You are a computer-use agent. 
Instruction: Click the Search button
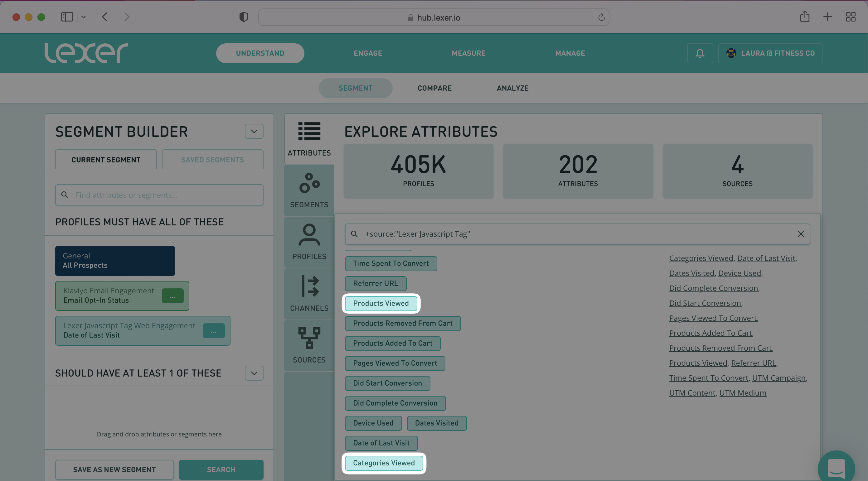point(221,469)
